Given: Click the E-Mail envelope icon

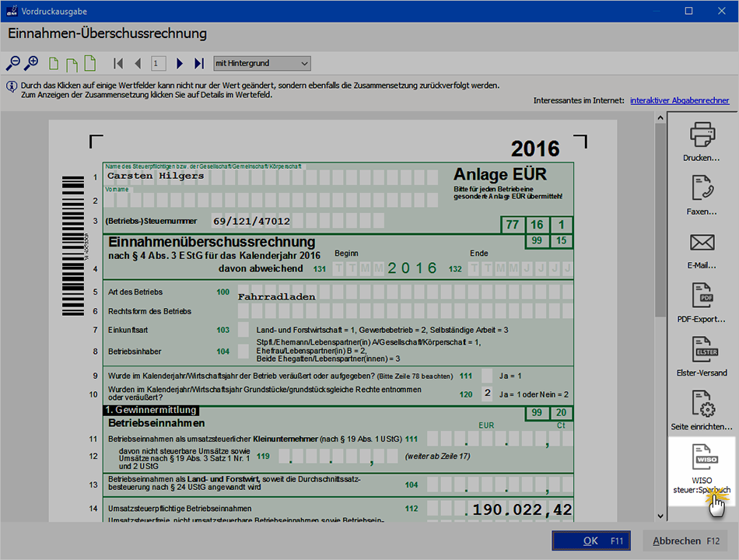Looking at the screenshot, I should (702, 243).
